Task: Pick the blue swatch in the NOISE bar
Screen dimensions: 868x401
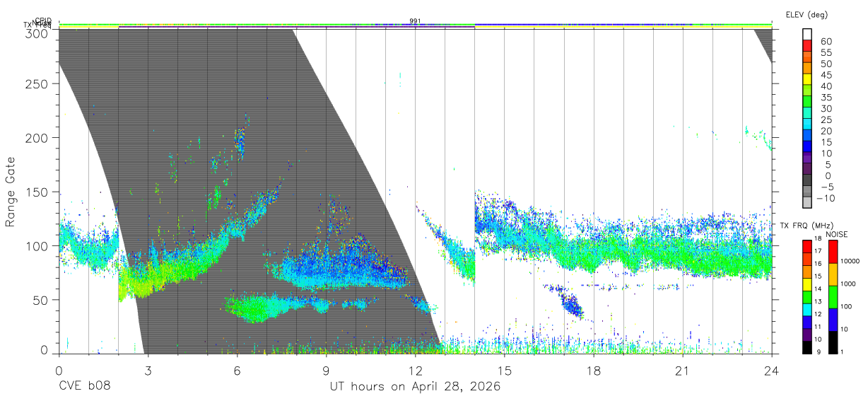Action: click(834, 320)
